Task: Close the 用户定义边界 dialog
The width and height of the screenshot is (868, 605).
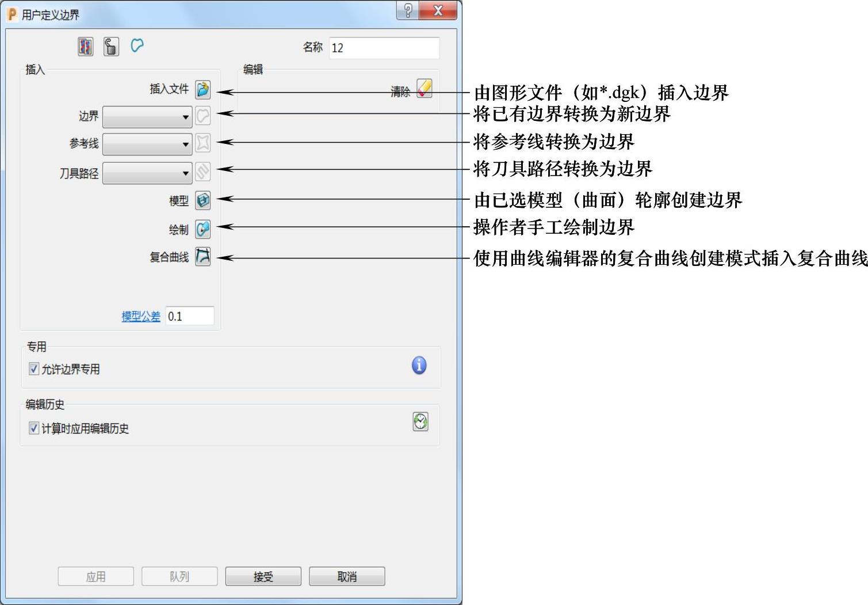Action: 438,11
